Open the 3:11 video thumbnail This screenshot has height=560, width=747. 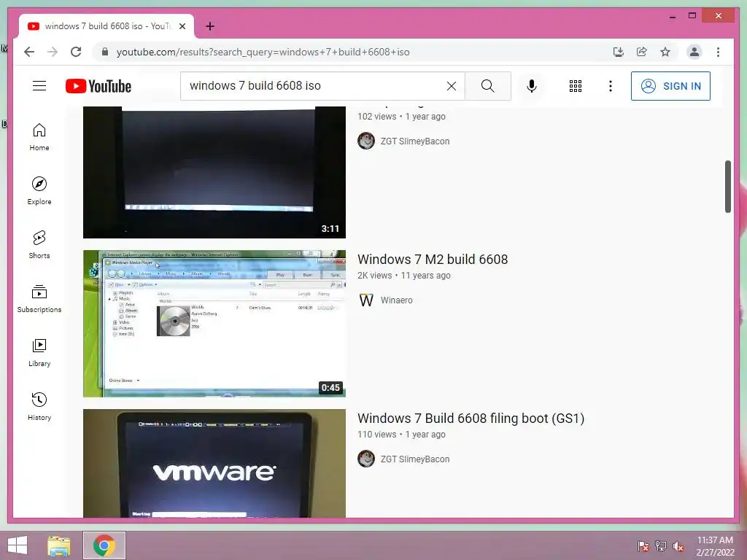click(x=214, y=172)
